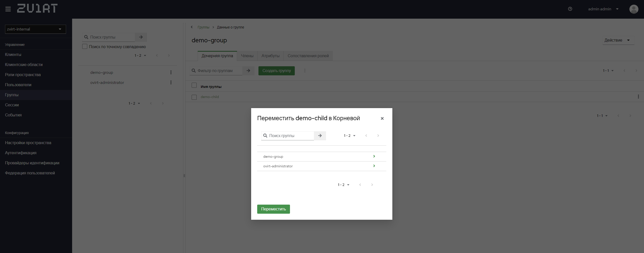
Task: Focus the left panel group search field
Action: [x=109, y=37]
